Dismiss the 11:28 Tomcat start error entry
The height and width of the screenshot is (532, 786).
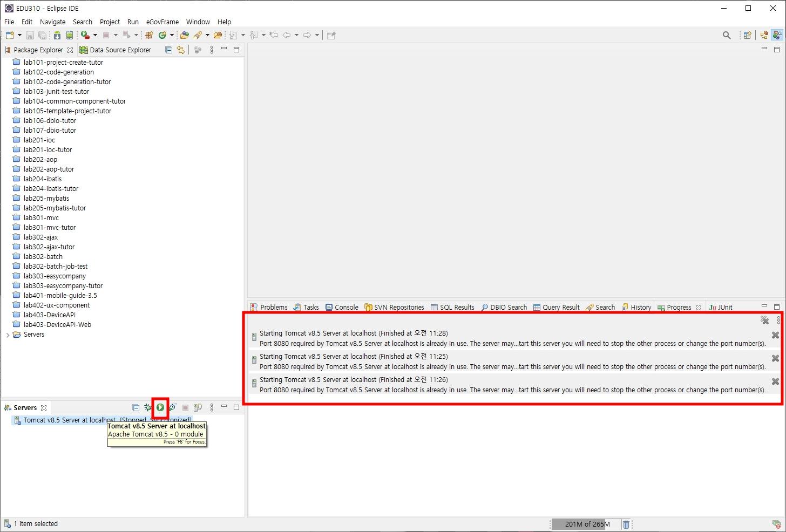775,335
